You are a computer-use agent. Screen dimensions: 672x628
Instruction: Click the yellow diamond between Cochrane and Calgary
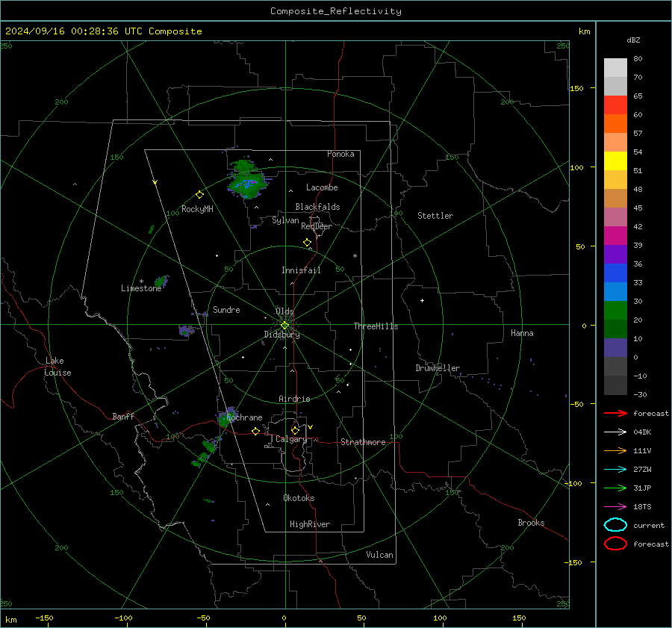[x=255, y=431]
